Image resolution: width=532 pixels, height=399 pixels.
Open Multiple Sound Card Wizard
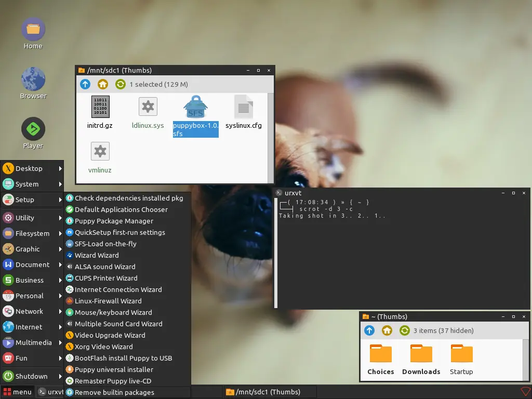(128, 324)
